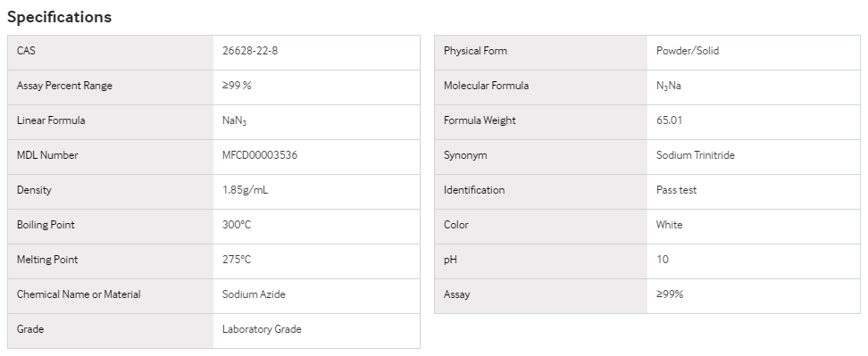Click the Color value White

pos(669,225)
